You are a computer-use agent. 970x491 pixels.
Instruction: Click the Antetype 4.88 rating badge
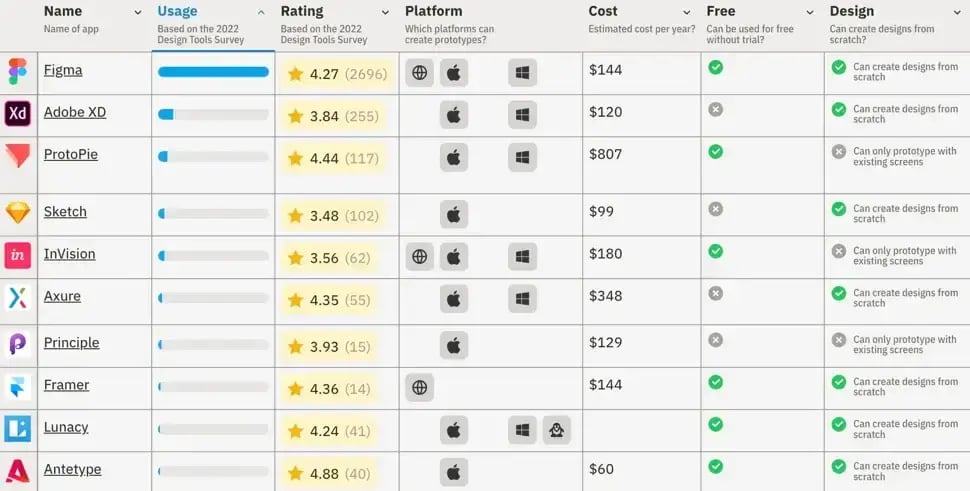tap(329, 474)
